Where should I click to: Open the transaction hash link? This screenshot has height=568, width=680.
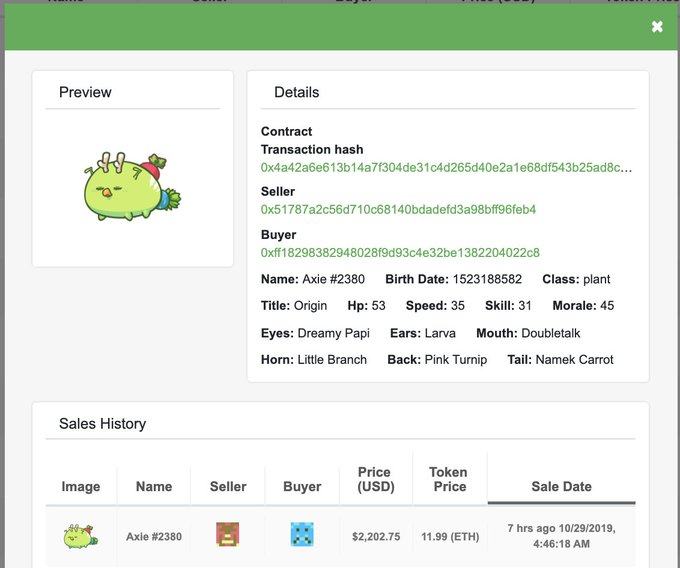(446, 167)
